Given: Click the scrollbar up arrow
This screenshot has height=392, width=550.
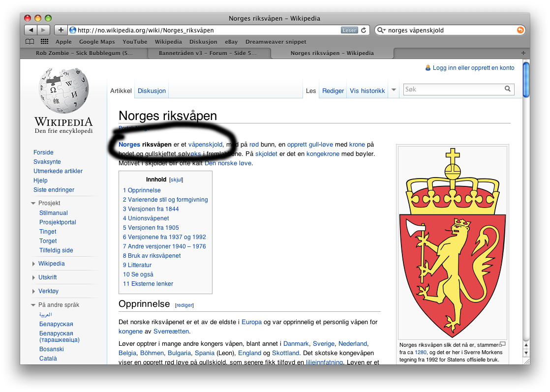Looking at the screenshot, I should click(x=526, y=345).
